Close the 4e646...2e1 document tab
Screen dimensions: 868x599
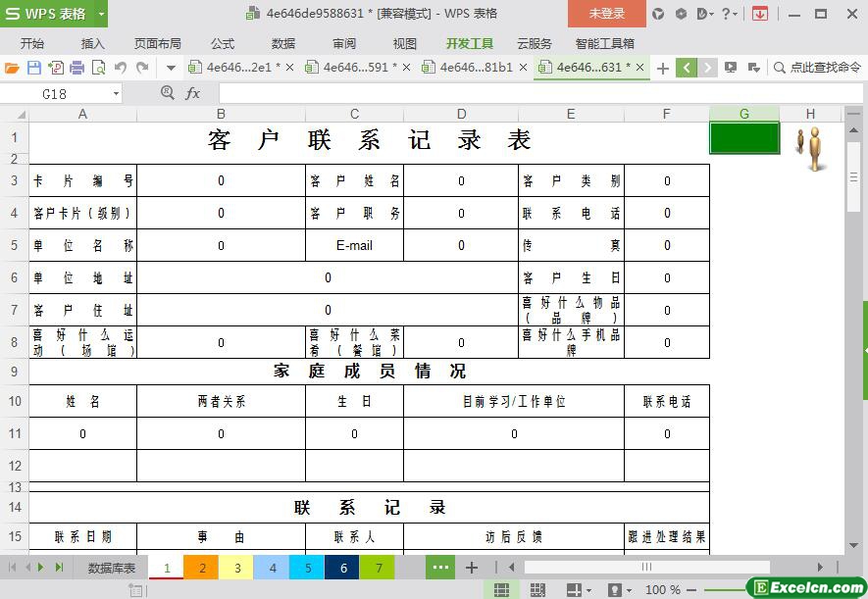click(x=289, y=68)
